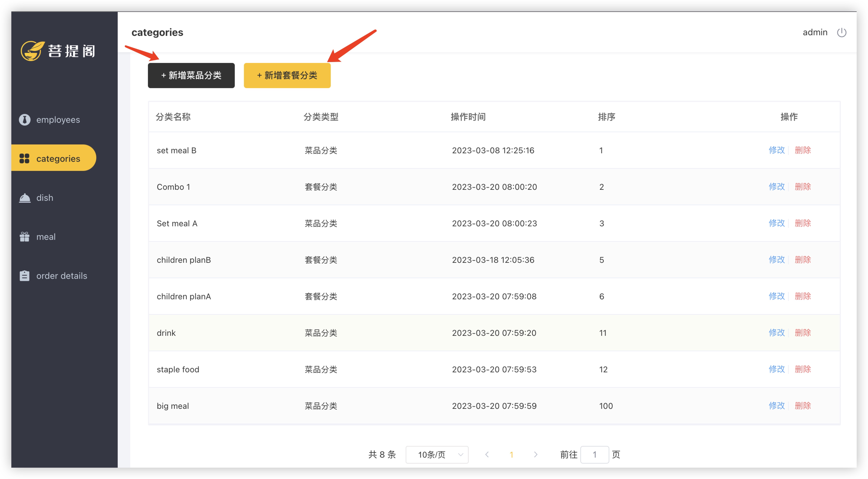Click 新增菜品分类 add dish category button
The image size is (868, 479).
[191, 76]
